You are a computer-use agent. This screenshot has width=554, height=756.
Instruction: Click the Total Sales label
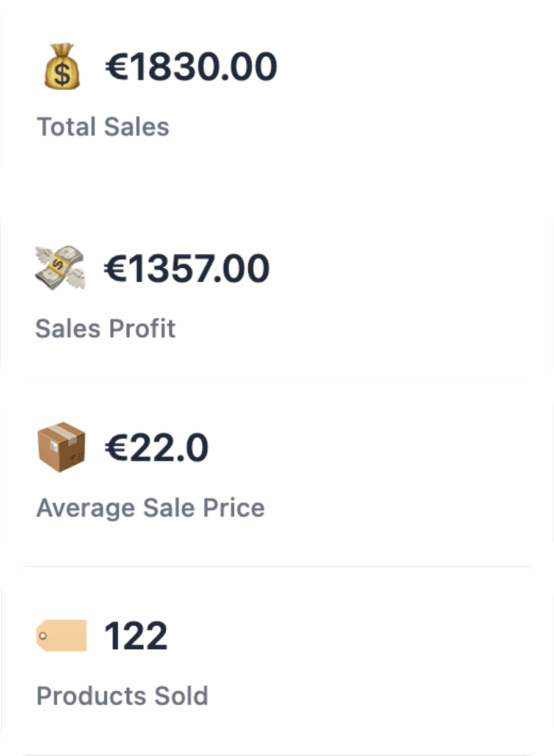click(103, 127)
